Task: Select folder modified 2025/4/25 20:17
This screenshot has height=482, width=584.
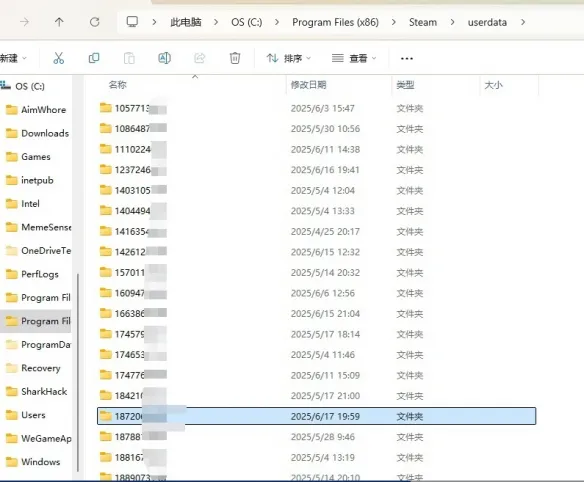Action: pyautogui.click(x=317, y=232)
